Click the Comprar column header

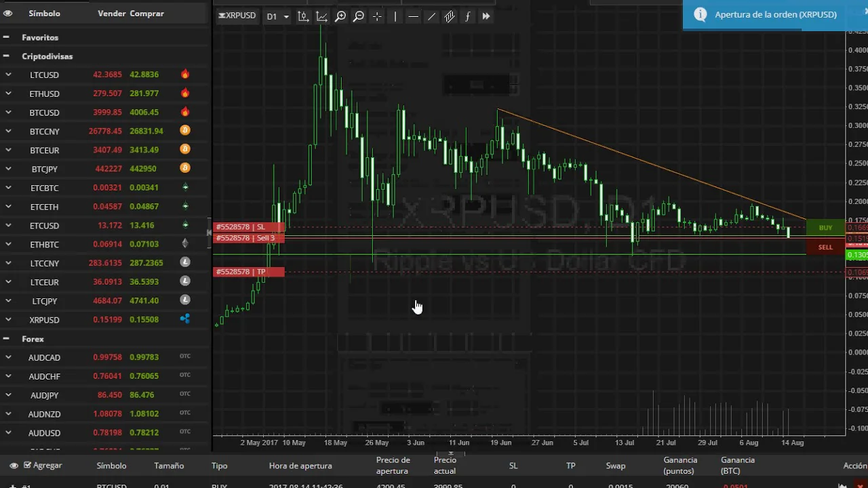(146, 14)
